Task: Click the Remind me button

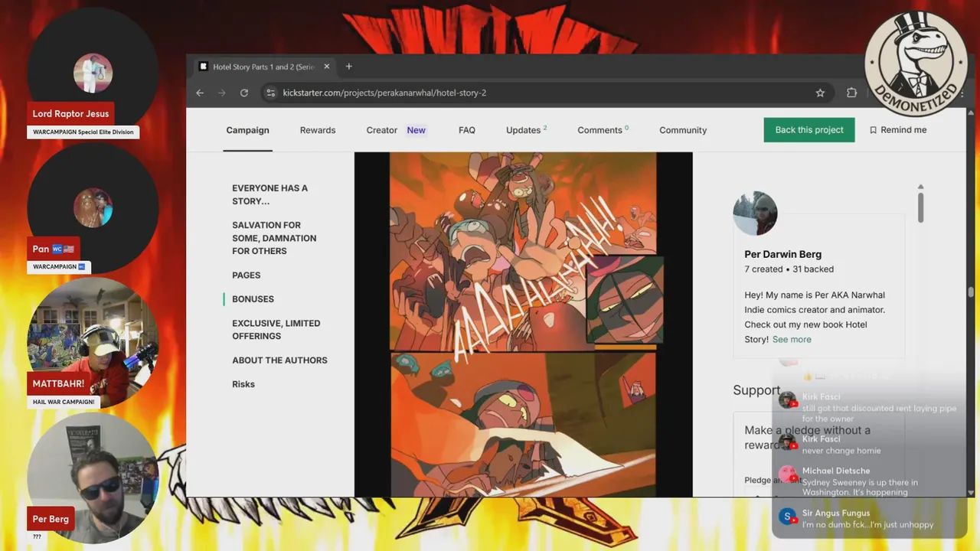Action: 898,130
